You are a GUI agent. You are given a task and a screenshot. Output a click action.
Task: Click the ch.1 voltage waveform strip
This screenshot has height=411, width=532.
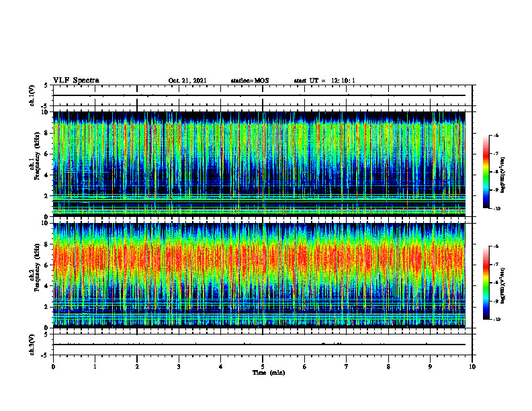click(263, 95)
